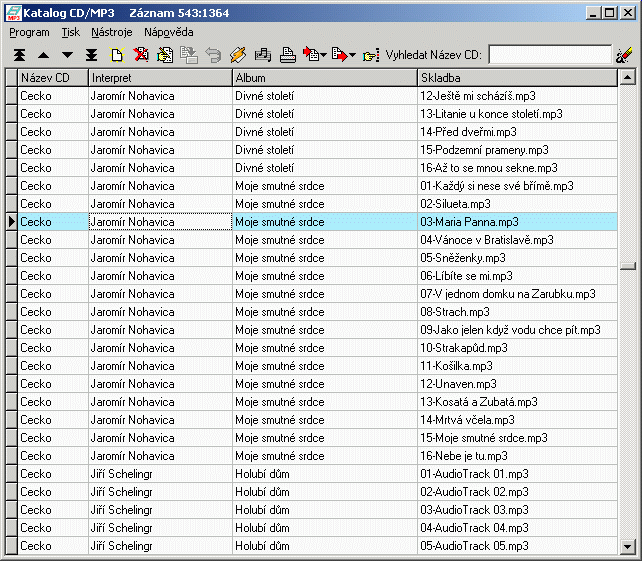The width and height of the screenshot is (642, 561).
Task: Click the search icon beside the search field
Action: pyautogui.click(x=625, y=55)
